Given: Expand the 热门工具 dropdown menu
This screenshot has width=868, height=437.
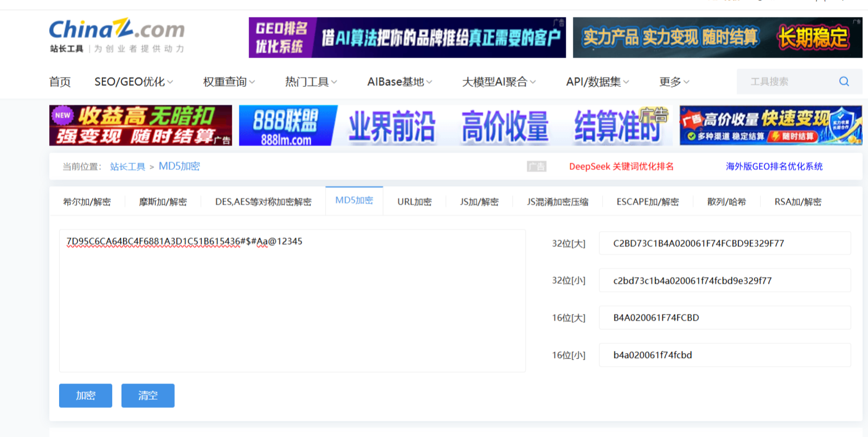Looking at the screenshot, I should click(311, 81).
